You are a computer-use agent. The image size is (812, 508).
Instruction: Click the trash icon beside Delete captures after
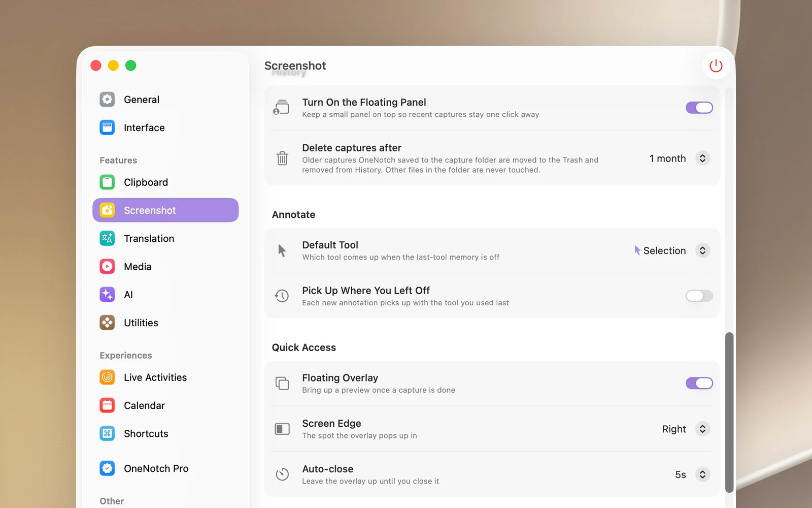click(282, 158)
